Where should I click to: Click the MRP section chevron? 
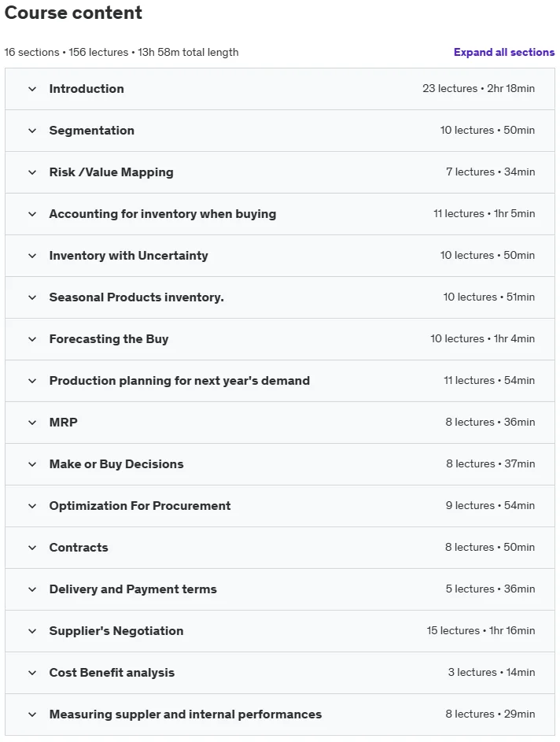click(32, 423)
